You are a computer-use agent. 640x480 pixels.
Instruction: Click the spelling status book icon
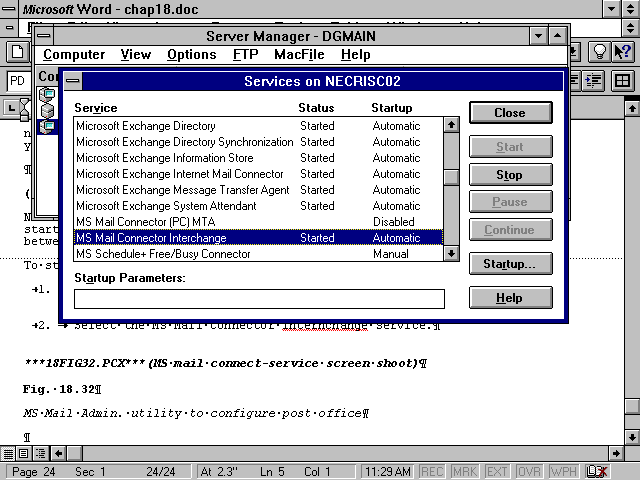pyautogui.click(x=596, y=472)
